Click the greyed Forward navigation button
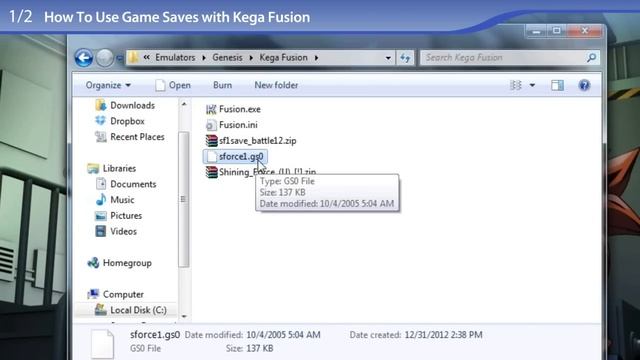 point(104,58)
